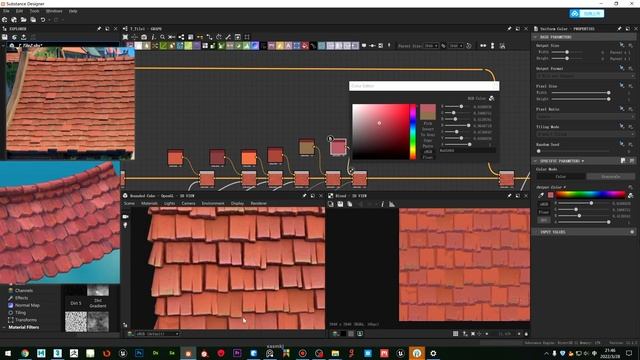Open the Tools menu
The width and height of the screenshot is (640, 360).
(x=34, y=11)
